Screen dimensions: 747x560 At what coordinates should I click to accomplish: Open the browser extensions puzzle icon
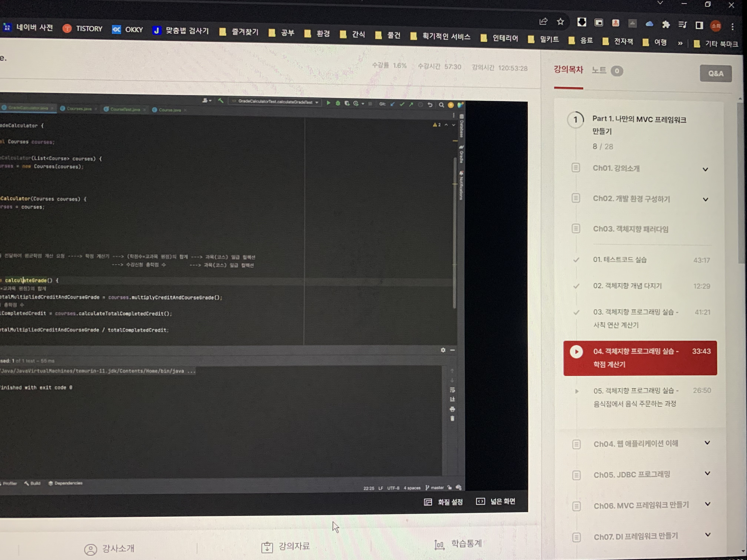(x=666, y=24)
